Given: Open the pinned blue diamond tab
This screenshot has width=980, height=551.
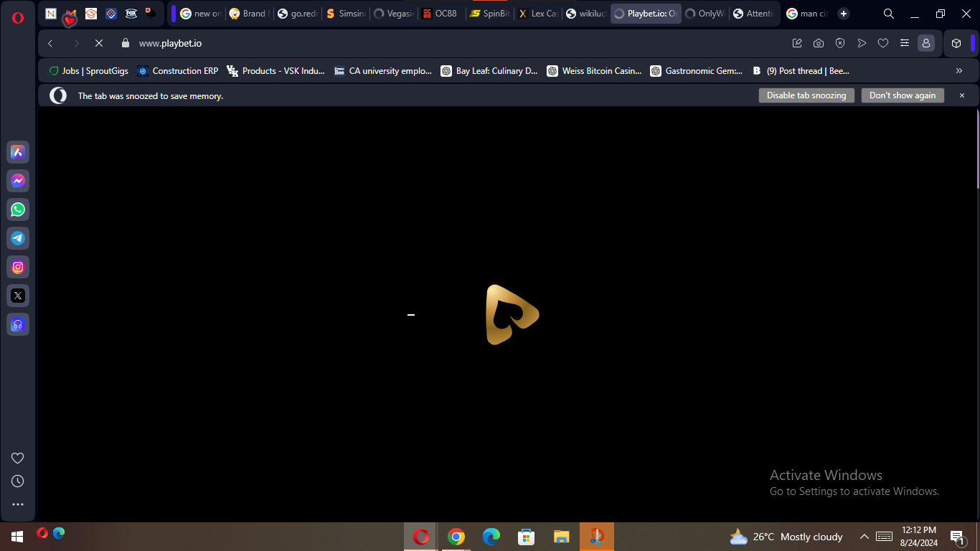Looking at the screenshot, I should pyautogui.click(x=111, y=14).
